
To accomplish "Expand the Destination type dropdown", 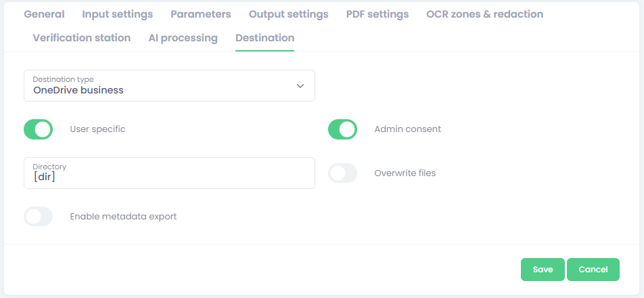I will pos(169,86).
